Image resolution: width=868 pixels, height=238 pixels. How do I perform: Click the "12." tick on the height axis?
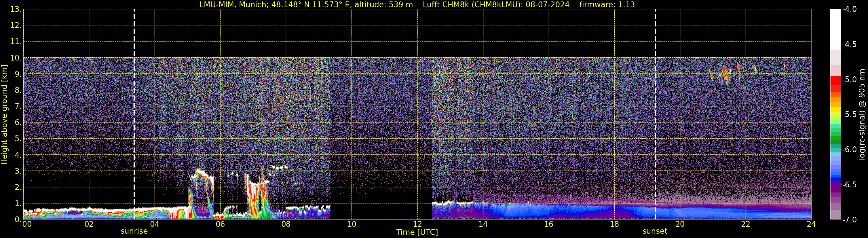tap(16, 26)
